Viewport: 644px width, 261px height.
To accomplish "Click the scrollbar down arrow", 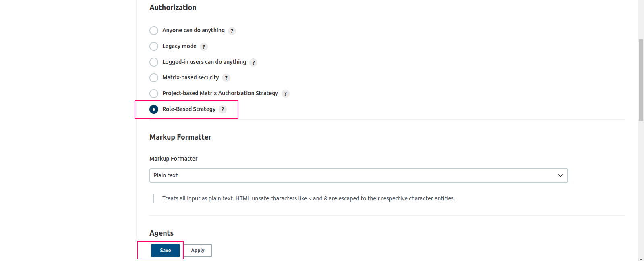I will (x=641, y=259).
